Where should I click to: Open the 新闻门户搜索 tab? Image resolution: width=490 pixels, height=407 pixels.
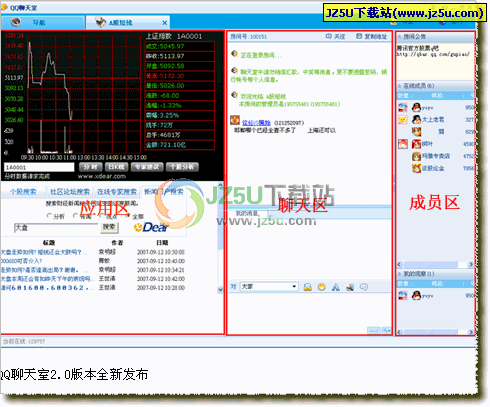pyautogui.click(x=163, y=192)
